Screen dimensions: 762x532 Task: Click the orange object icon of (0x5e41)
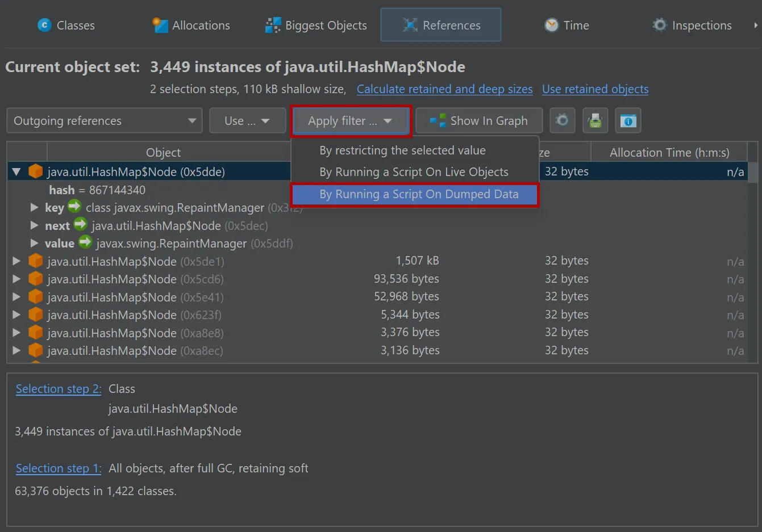36,296
